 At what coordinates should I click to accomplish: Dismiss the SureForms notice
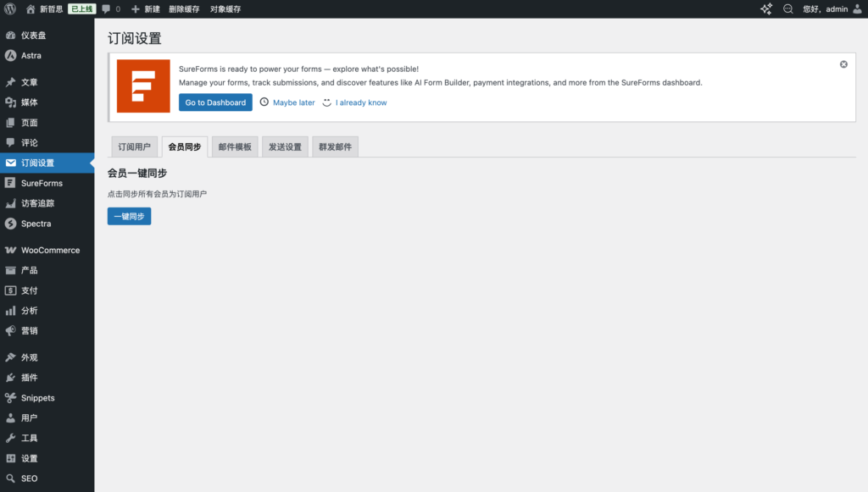coord(843,64)
